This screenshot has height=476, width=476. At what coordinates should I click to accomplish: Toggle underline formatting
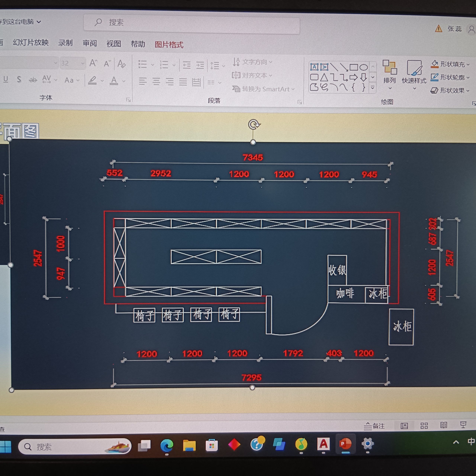click(x=6, y=79)
